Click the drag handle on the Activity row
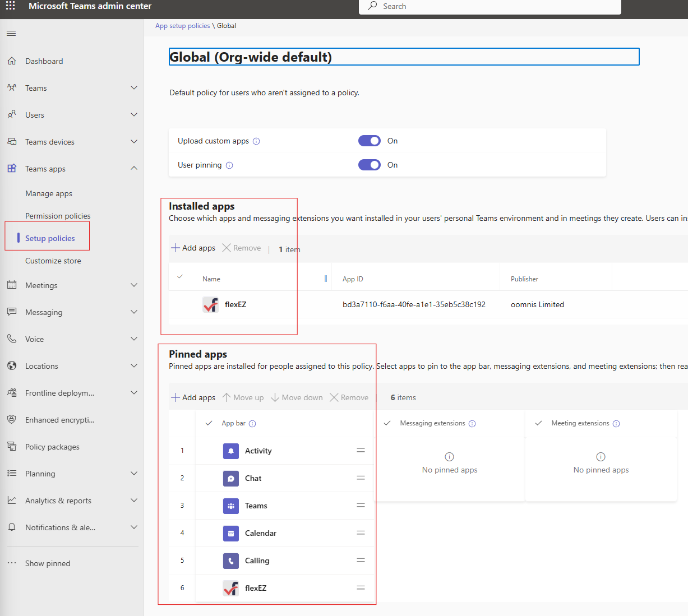Image resolution: width=688 pixels, height=616 pixels. pos(361,451)
